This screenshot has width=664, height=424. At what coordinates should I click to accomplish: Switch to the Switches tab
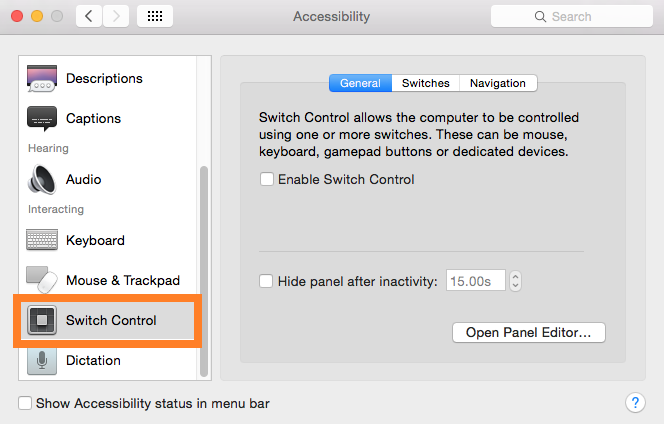tap(426, 83)
